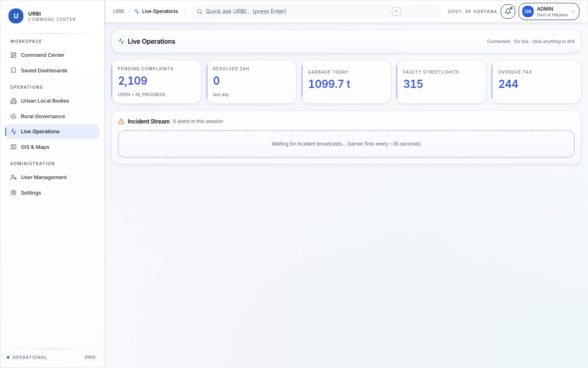Click the 315 faulty streetlights value
Viewport: 588px width, 368px height.
click(413, 84)
